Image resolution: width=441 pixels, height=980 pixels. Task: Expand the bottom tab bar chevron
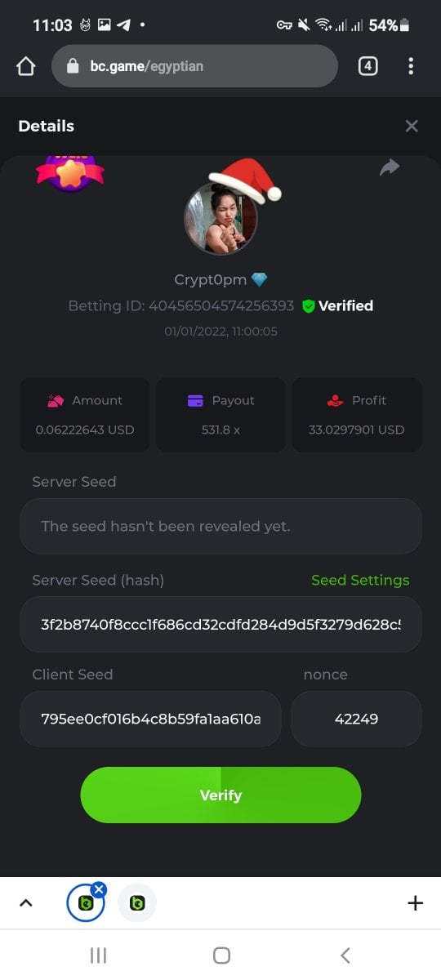click(x=25, y=902)
